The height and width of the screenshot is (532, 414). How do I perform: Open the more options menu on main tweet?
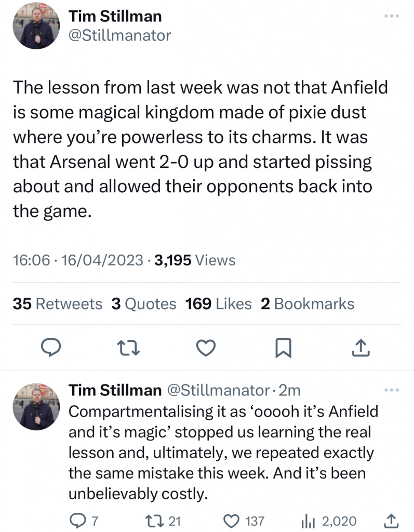(391, 16)
